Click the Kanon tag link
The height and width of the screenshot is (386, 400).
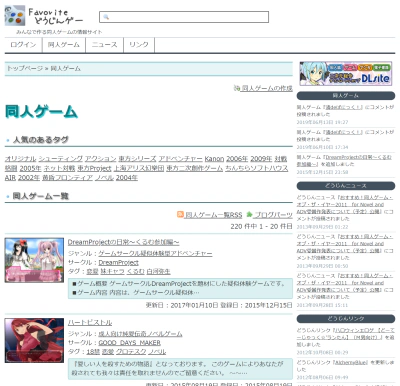214,159
